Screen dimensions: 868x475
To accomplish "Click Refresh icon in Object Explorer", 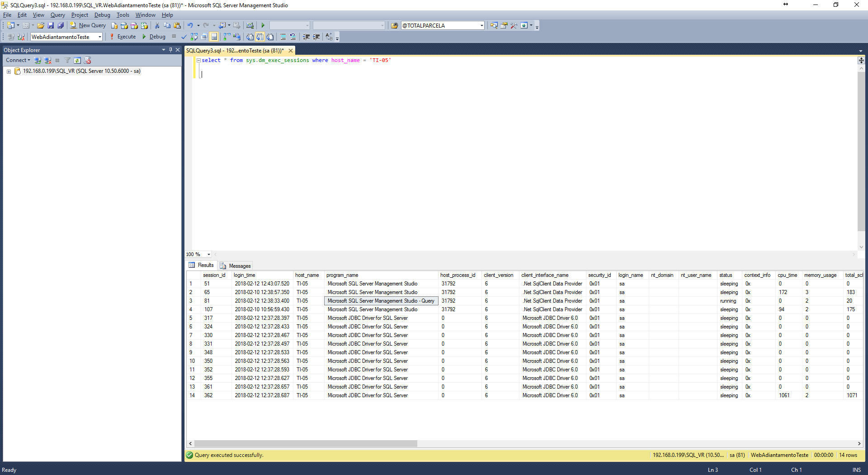I will coord(77,61).
